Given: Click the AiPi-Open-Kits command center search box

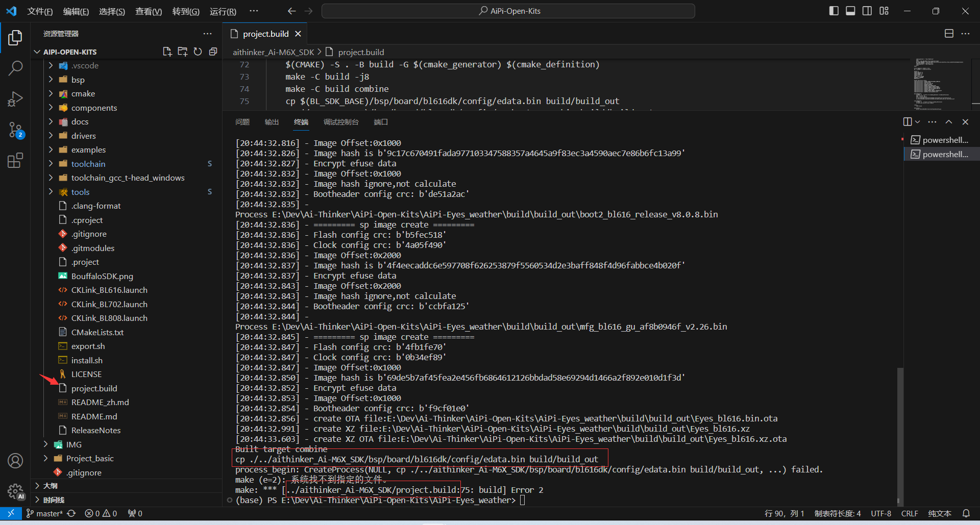Looking at the screenshot, I should (x=508, y=11).
